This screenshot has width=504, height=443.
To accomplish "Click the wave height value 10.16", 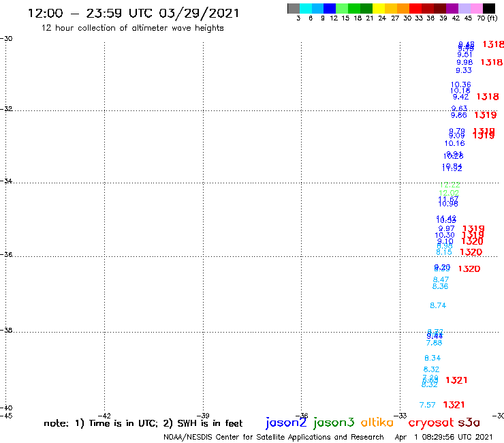I will click(455, 143).
